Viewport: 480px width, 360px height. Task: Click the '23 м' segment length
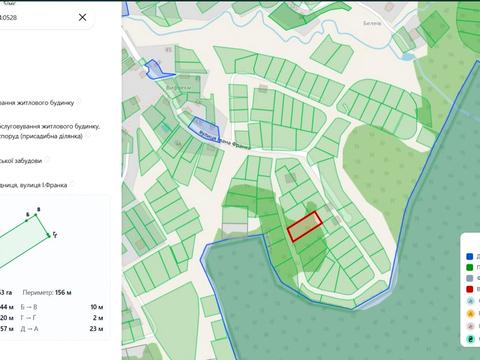[x=96, y=329]
